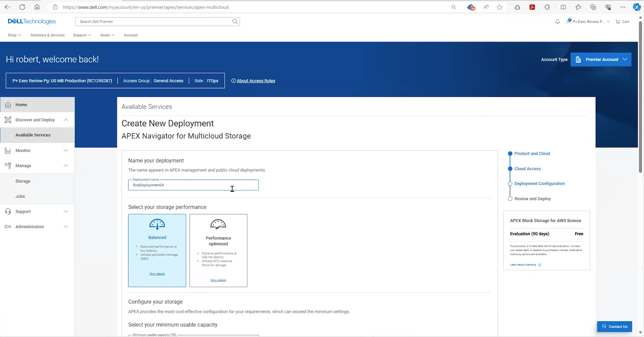Image resolution: width=644 pixels, height=337 pixels.
Task: Expand the Administration section chevron
Action: click(66, 227)
